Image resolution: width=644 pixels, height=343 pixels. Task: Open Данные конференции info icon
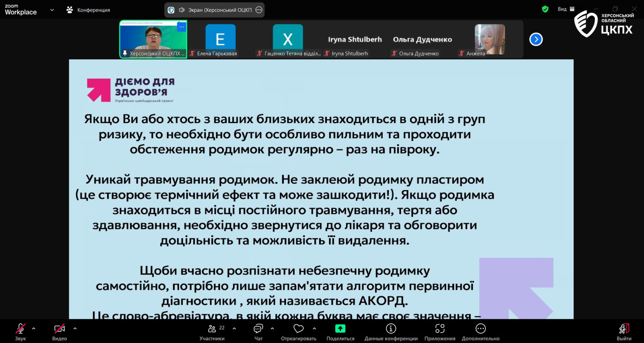point(391,329)
